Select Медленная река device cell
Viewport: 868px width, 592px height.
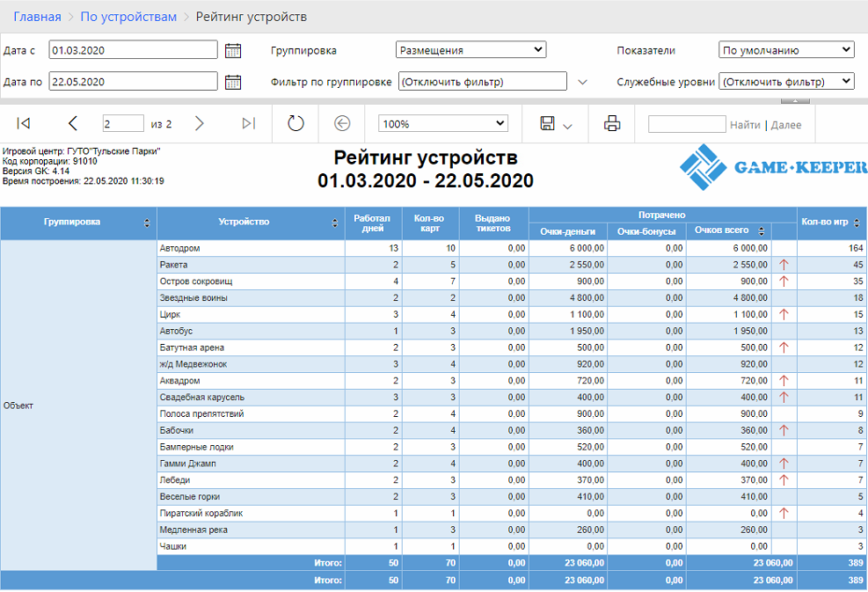coord(252,530)
